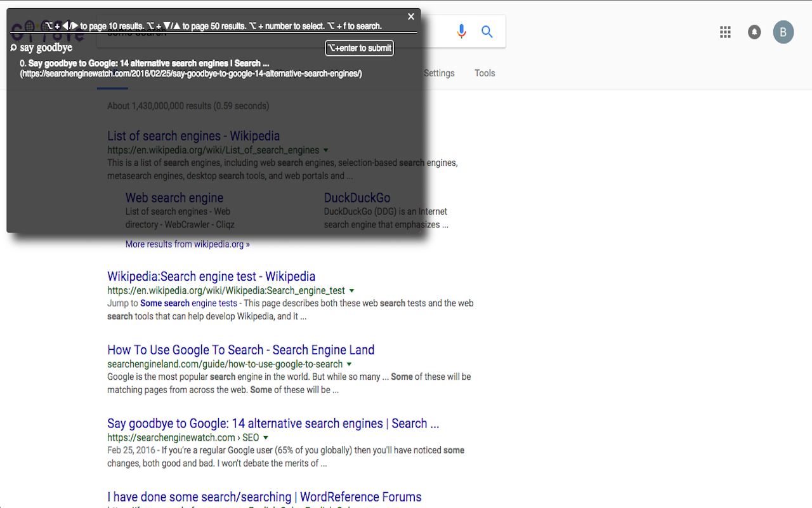
Task: Open the 'Web search engine' sitelink
Action: pos(174,197)
